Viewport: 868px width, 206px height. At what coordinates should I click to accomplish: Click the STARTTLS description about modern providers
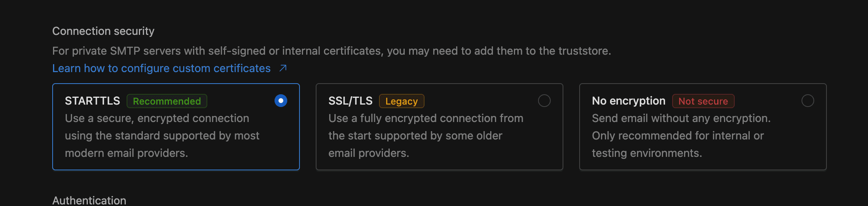[x=162, y=135]
